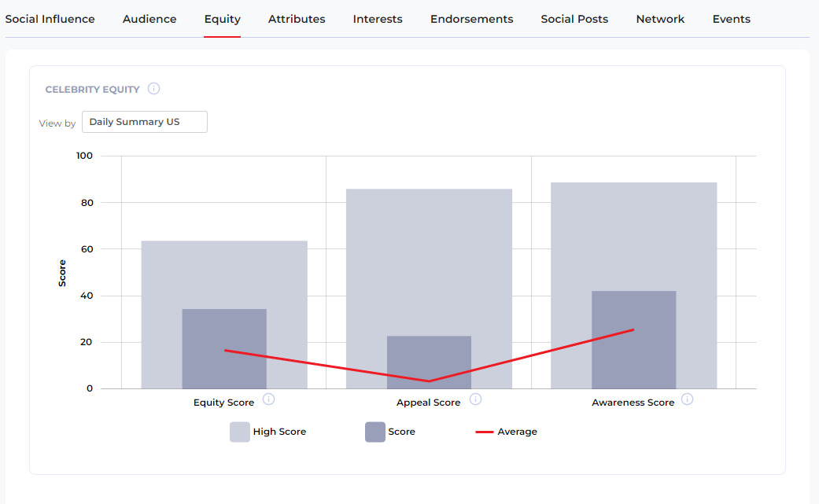Open the Events tab
Screen dimensions: 819x504
(731, 19)
